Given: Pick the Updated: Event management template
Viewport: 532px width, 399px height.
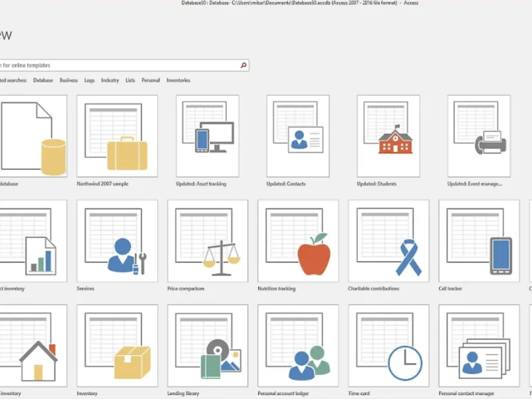Looking at the screenshot, I should point(479,136).
